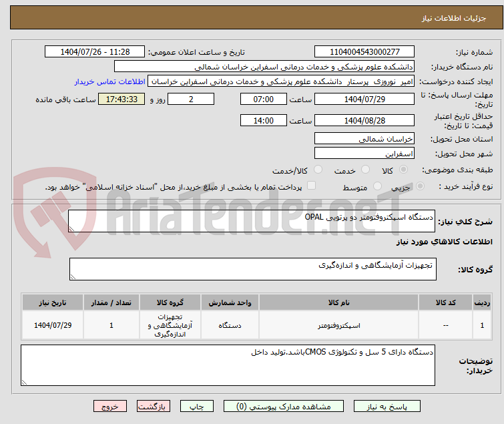This screenshot has width=504, height=424.
Task: Select the 'خدمت' category radio button
Action: (365, 170)
